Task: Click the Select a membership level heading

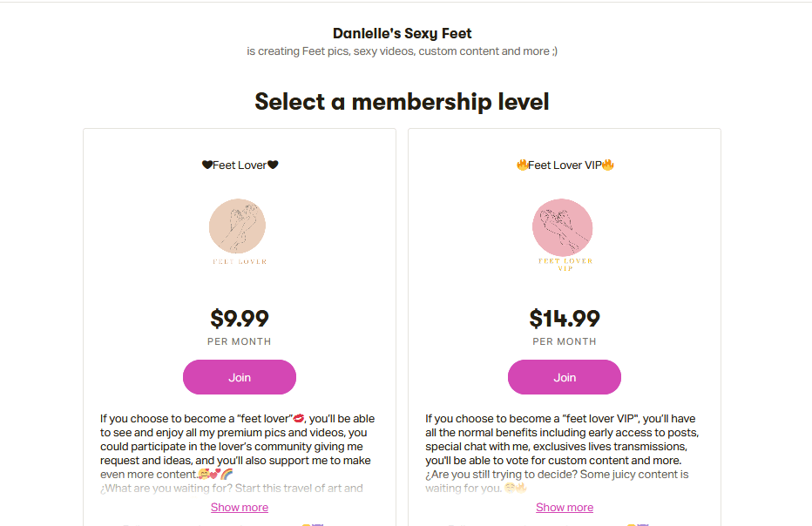Action: click(402, 102)
